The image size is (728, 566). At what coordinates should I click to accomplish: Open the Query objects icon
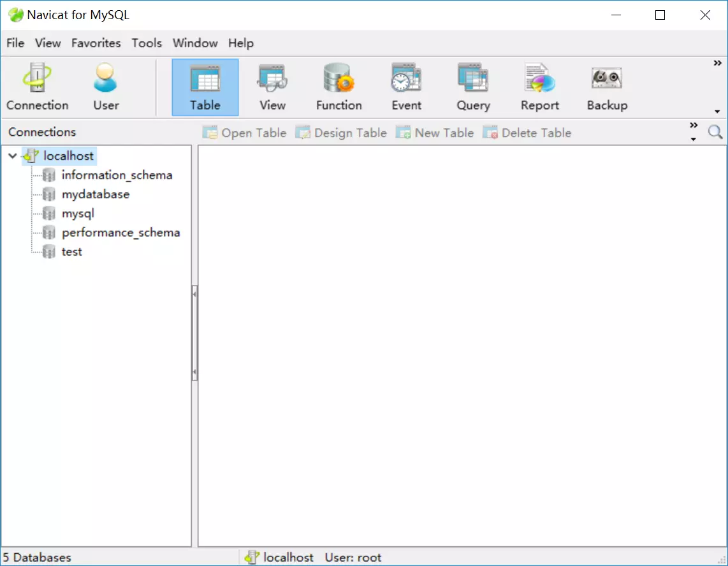(473, 87)
